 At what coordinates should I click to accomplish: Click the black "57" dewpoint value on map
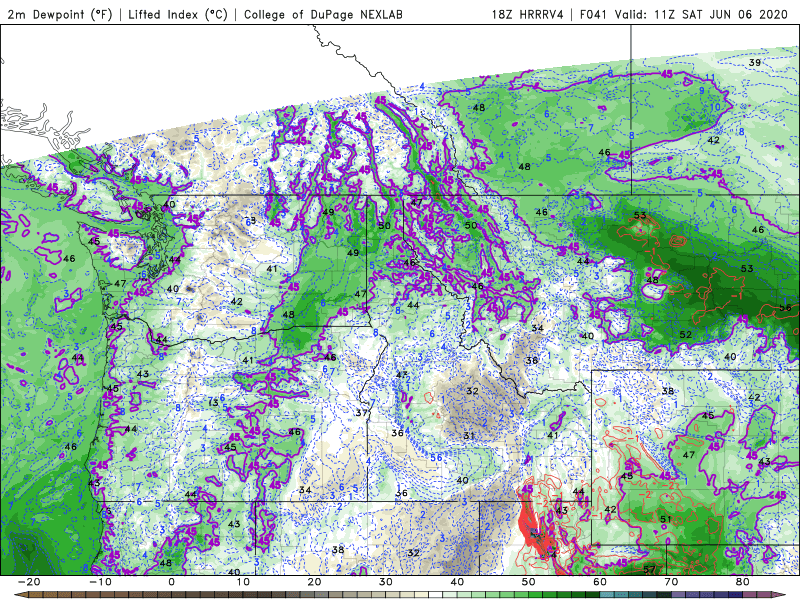pyautogui.click(x=649, y=569)
